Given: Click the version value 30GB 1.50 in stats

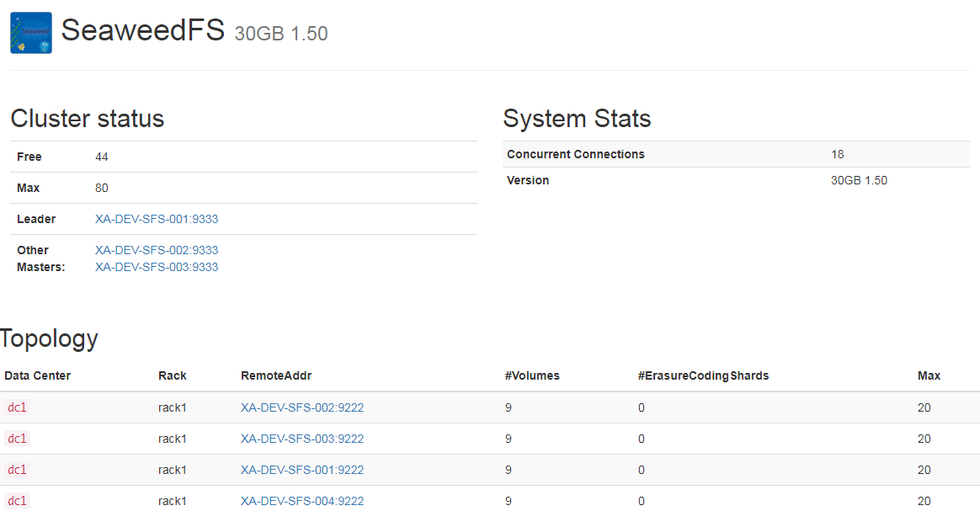Looking at the screenshot, I should [859, 181].
